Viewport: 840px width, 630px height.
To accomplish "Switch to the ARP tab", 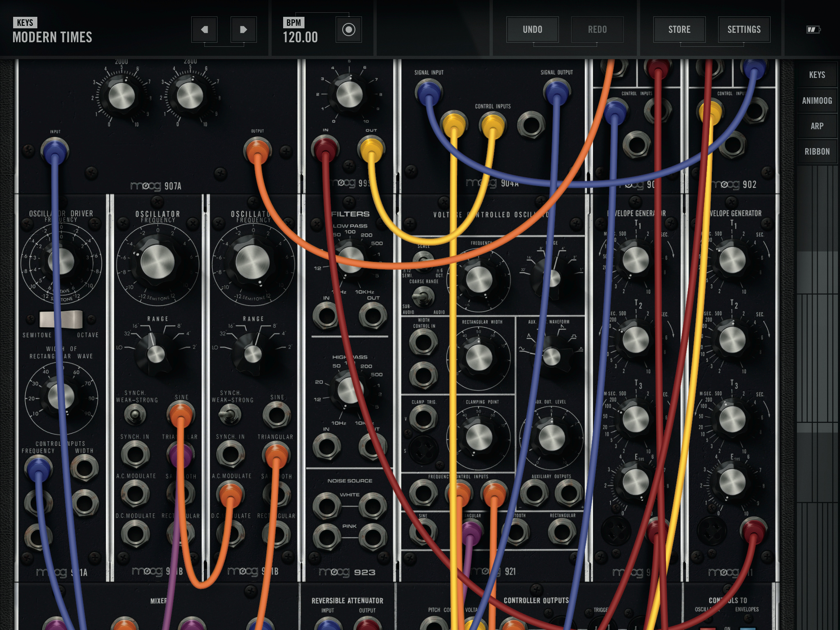I will click(817, 126).
